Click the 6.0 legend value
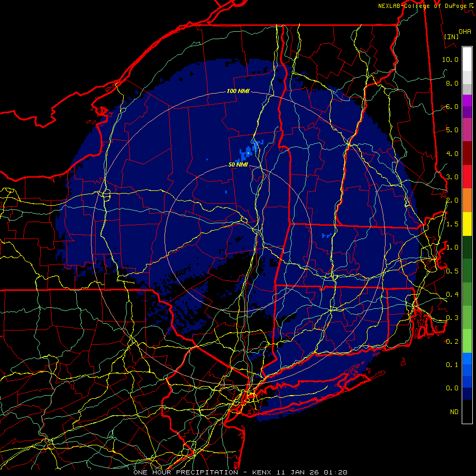Image resolution: width=476 pixels, height=476 pixels. (452, 106)
